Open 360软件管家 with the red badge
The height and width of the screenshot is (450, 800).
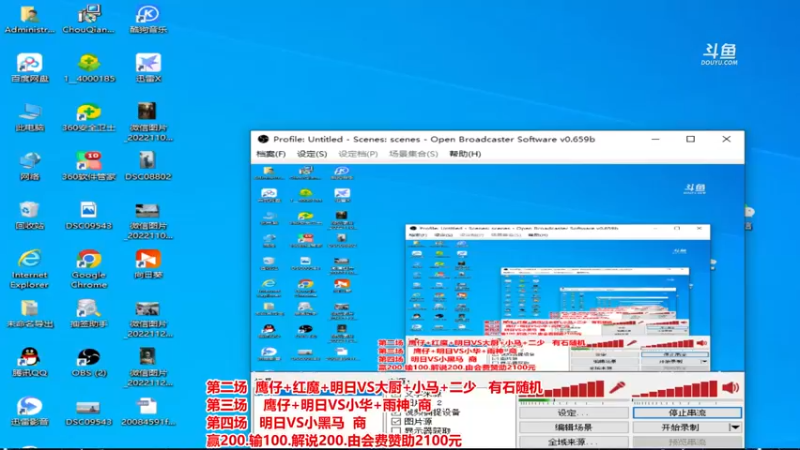pos(89,166)
